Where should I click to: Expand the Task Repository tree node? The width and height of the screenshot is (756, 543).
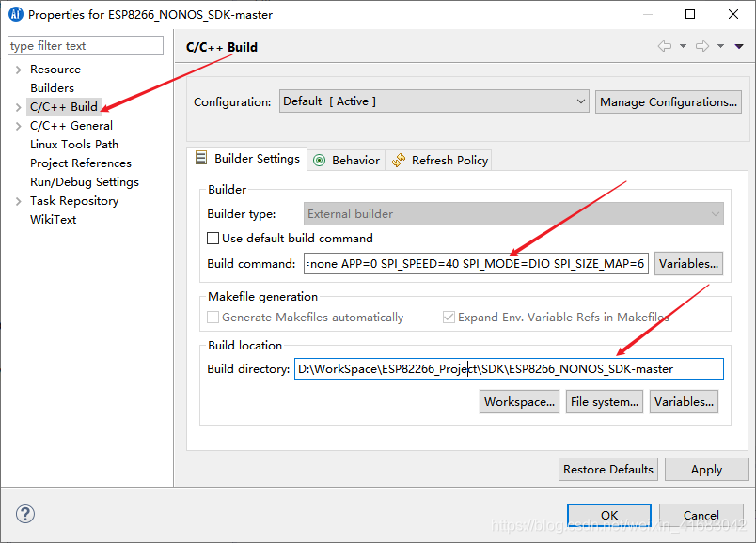point(18,201)
